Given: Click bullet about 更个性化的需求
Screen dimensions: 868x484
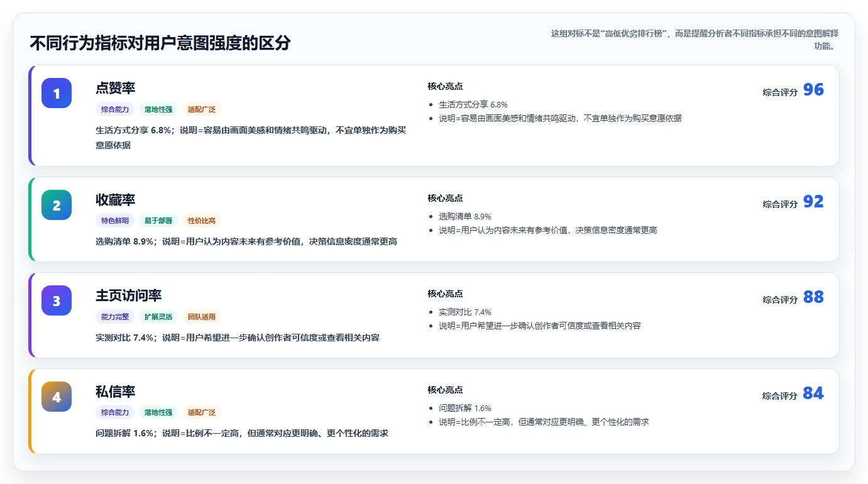Looking at the screenshot, I should click(x=544, y=422).
